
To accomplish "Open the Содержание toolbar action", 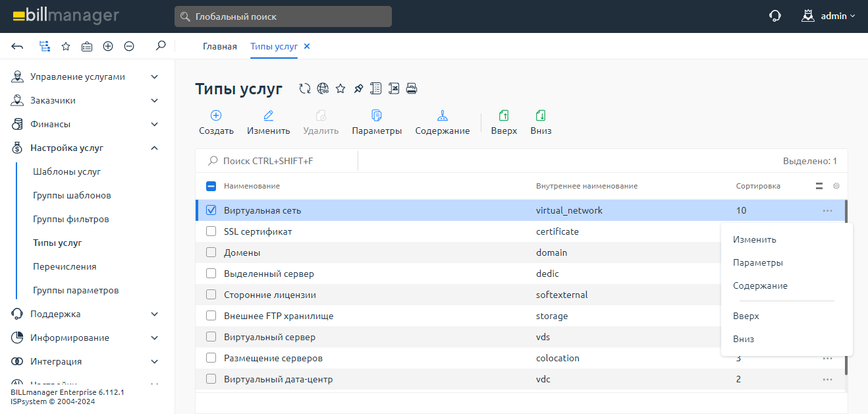I will click(442, 122).
